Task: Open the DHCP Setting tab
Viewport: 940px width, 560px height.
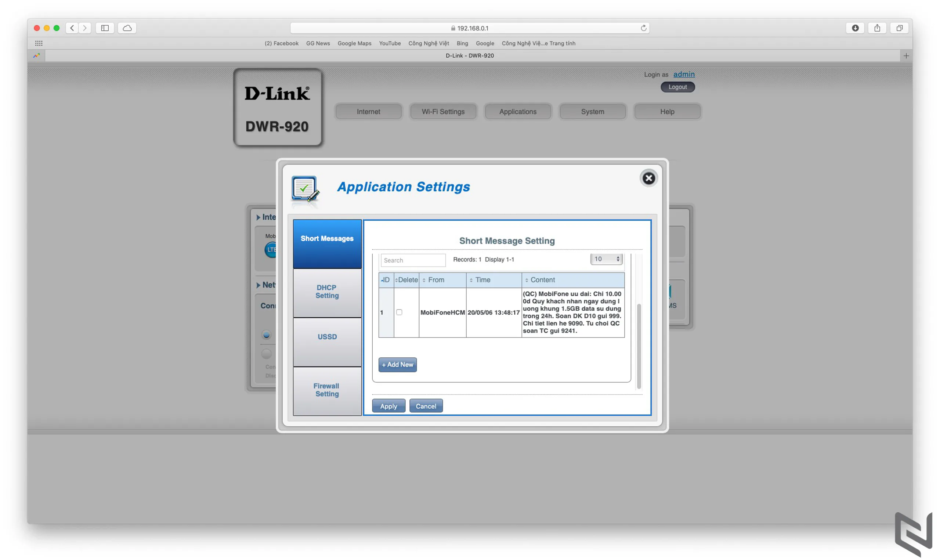Action: 327,293
